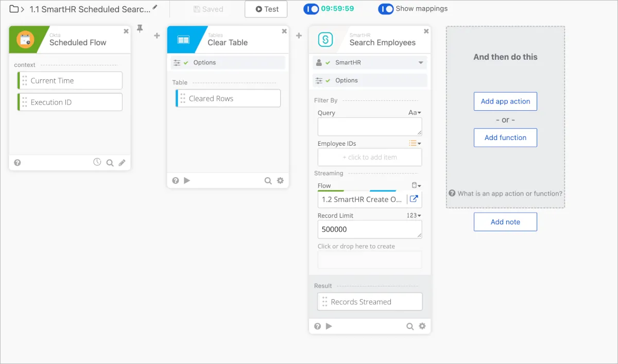The image size is (618, 364).
Task: Open gear settings on Clear Table card
Action: (280, 181)
